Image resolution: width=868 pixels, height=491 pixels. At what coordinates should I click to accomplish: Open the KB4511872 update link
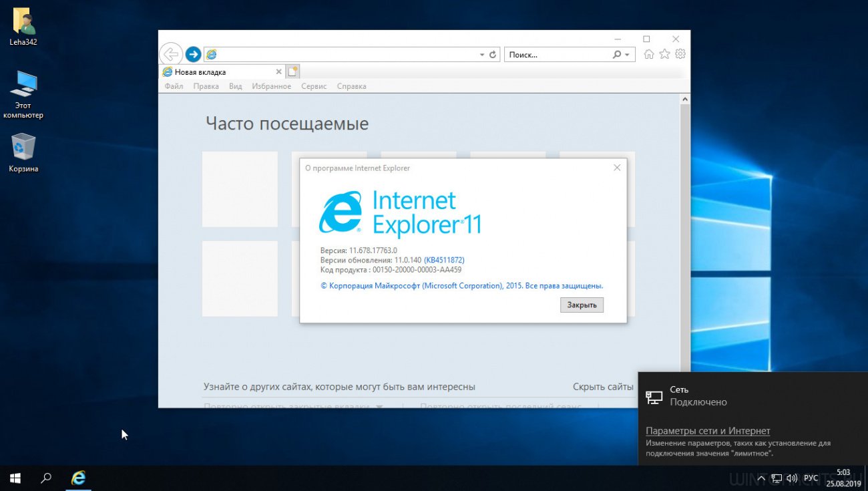click(x=444, y=260)
